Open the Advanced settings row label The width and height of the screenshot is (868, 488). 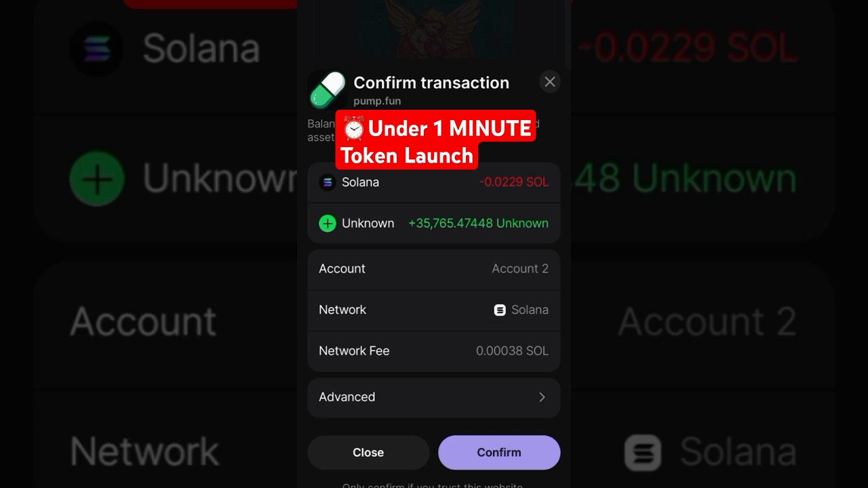[347, 397]
